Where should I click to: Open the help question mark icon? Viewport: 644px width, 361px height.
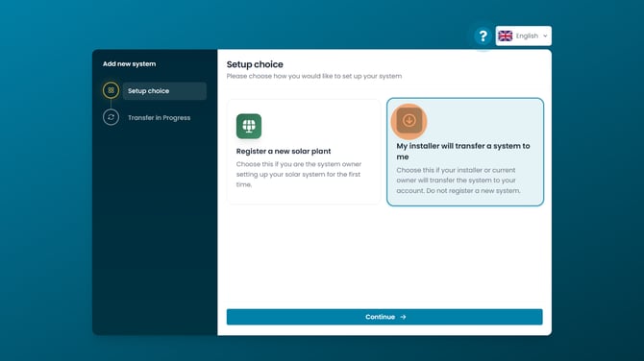(x=483, y=36)
